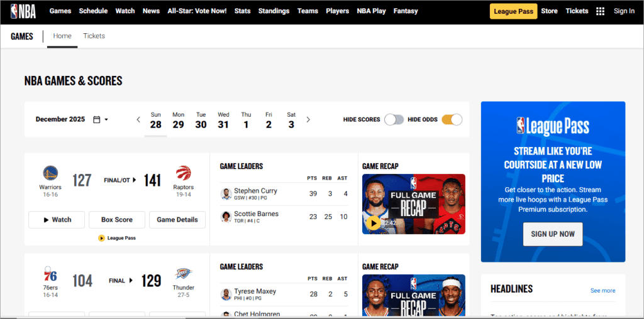Expand the December 2025 date dropdown arrow

click(x=106, y=120)
